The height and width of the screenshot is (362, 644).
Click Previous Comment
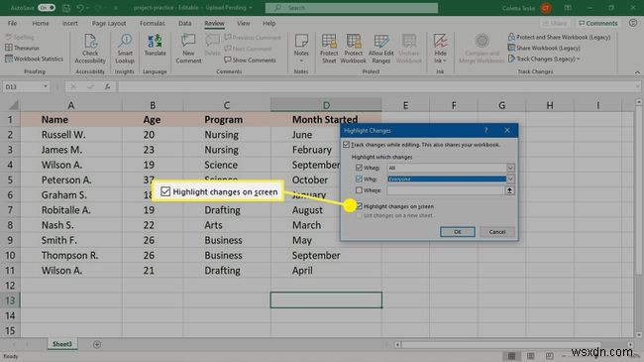[253, 38]
